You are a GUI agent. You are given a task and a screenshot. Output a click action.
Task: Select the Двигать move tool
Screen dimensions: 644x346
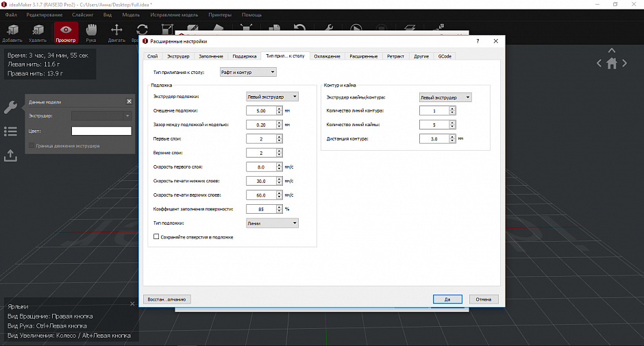click(x=116, y=33)
